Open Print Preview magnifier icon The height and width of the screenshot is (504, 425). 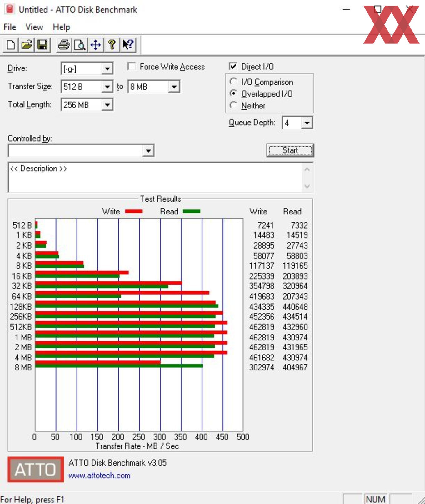80,45
